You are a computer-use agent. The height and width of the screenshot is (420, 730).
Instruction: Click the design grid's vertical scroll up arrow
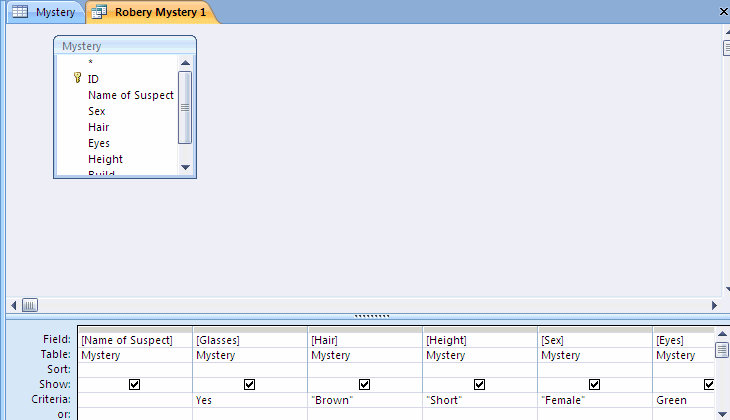coord(722,334)
